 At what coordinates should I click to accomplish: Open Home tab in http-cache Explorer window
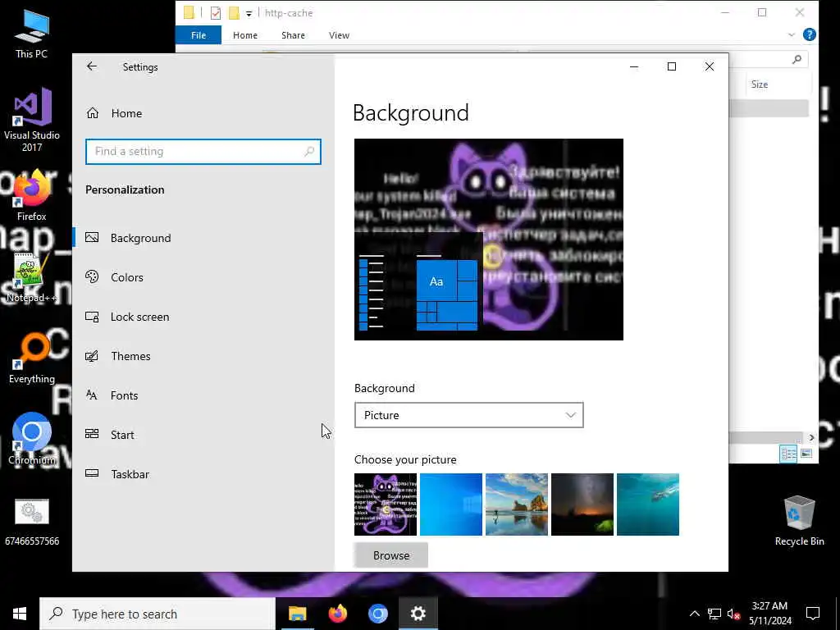coord(244,35)
